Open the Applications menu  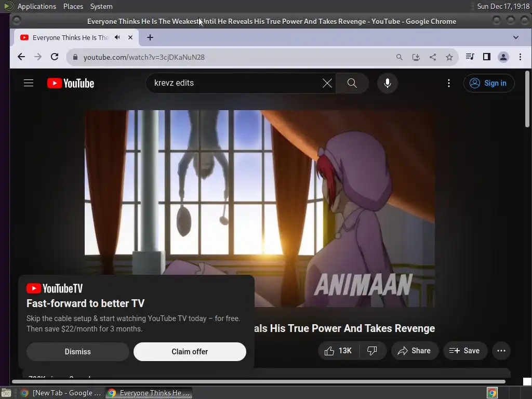(37, 6)
